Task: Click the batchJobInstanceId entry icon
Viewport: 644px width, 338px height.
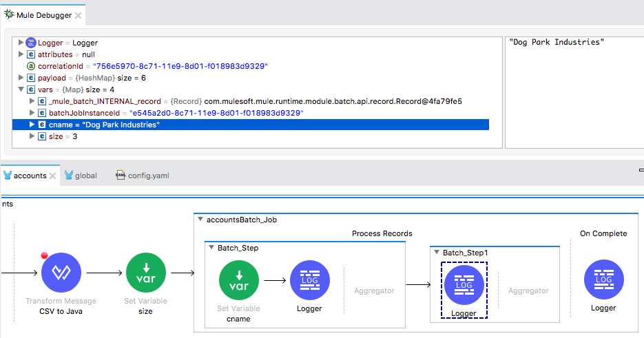Action: coord(42,113)
